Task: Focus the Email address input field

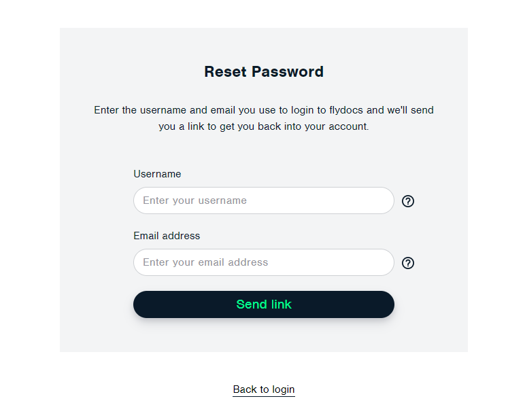Action: point(264,262)
